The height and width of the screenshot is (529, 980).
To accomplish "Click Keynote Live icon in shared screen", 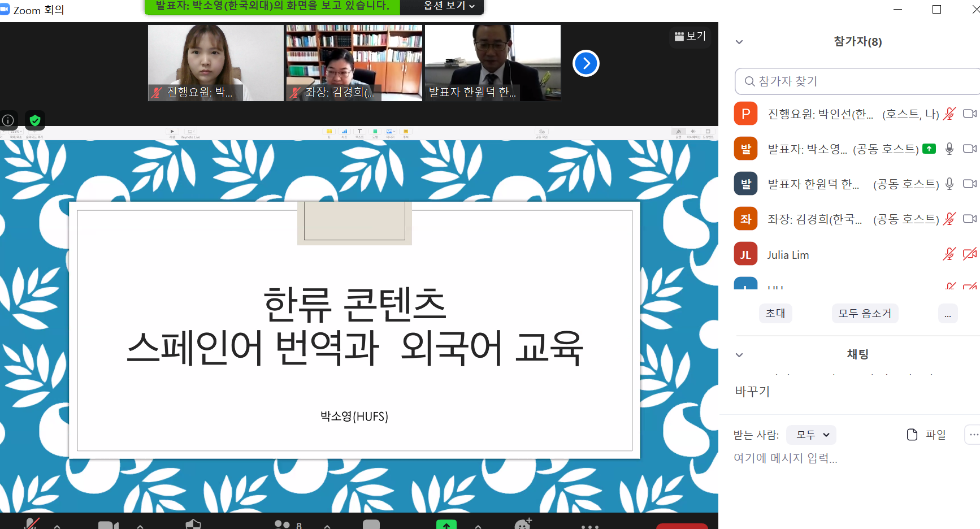I will tap(190, 132).
